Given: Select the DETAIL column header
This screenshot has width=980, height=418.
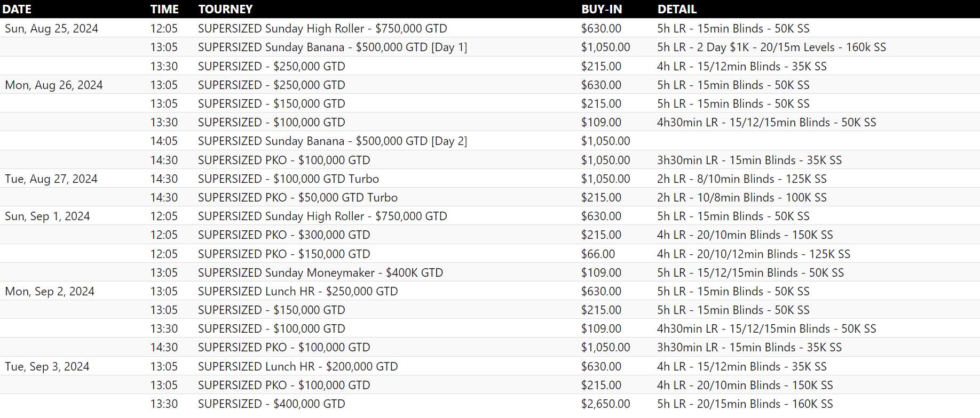Looking at the screenshot, I should coord(677,9).
